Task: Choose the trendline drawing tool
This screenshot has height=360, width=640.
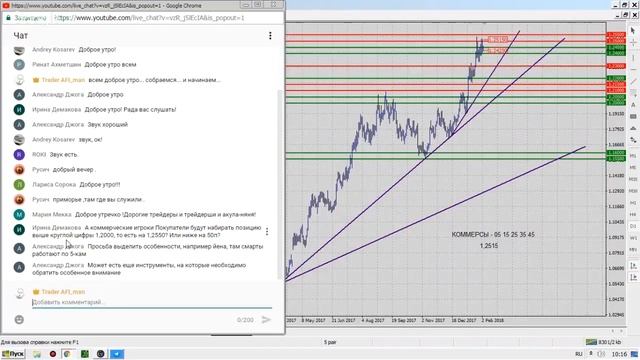Action: [x=633, y=81]
